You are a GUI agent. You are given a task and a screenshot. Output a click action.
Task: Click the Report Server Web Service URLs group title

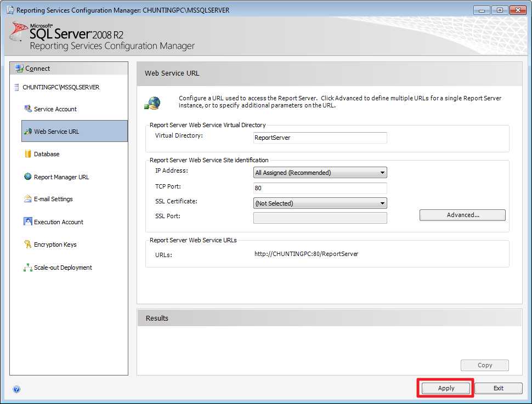point(193,240)
